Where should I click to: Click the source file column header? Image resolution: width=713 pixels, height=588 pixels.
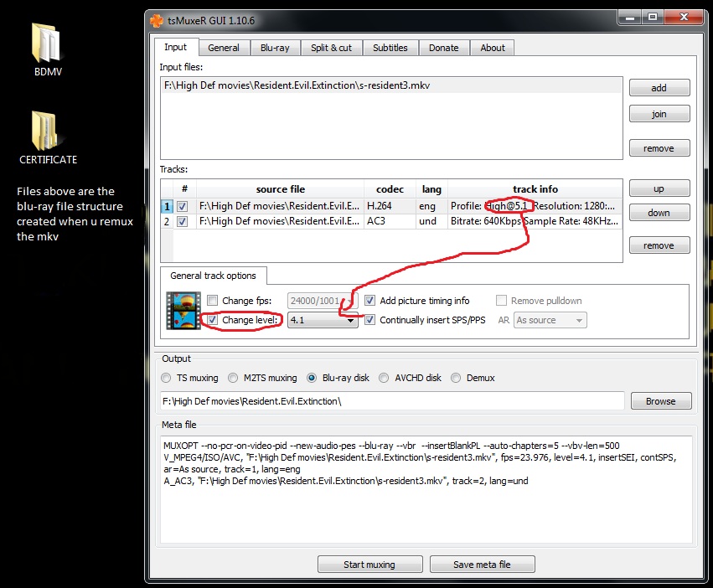pyautogui.click(x=280, y=189)
